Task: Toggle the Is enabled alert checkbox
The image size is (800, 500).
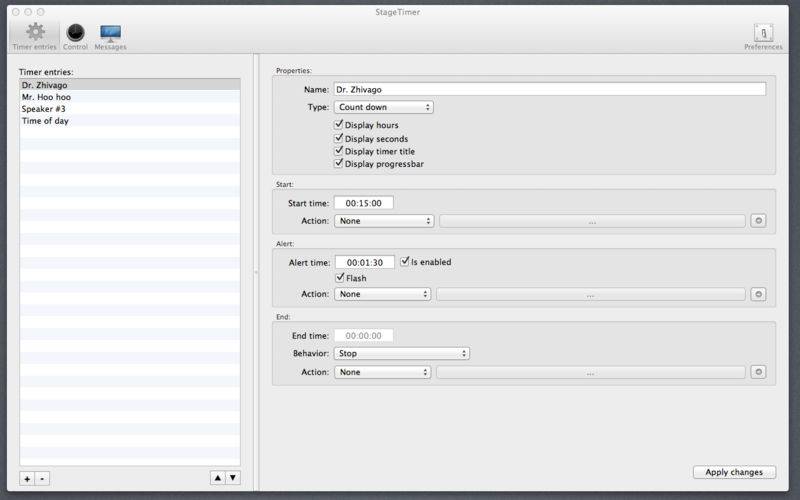Action: (x=405, y=262)
